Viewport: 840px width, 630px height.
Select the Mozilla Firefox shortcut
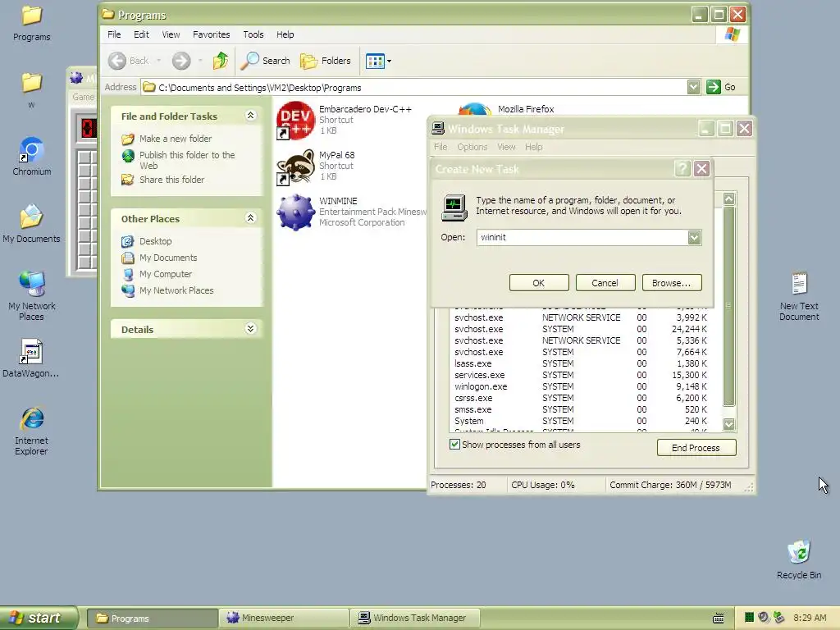pyautogui.click(x=526, y=109)
